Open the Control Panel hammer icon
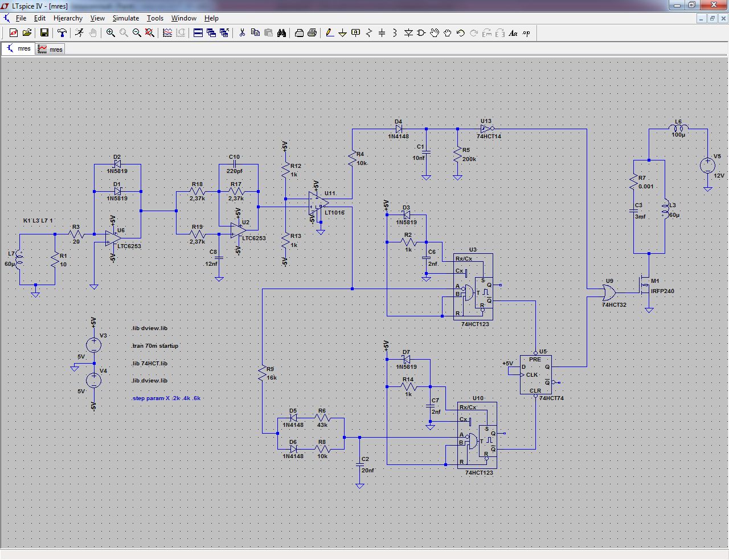The width and height of the screenshot is (729, 560). (62, 33)
